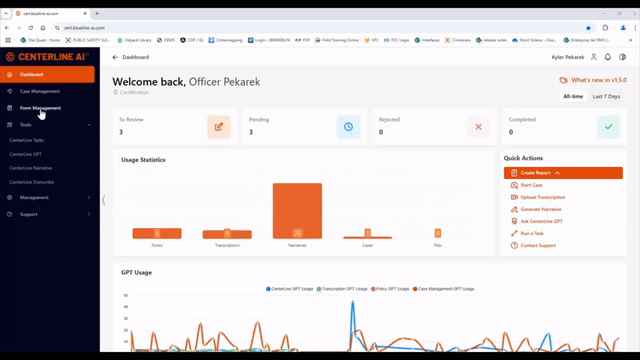Open CenterLine GPT under Tools
The image size is (640, 360).
click(25, 154)
